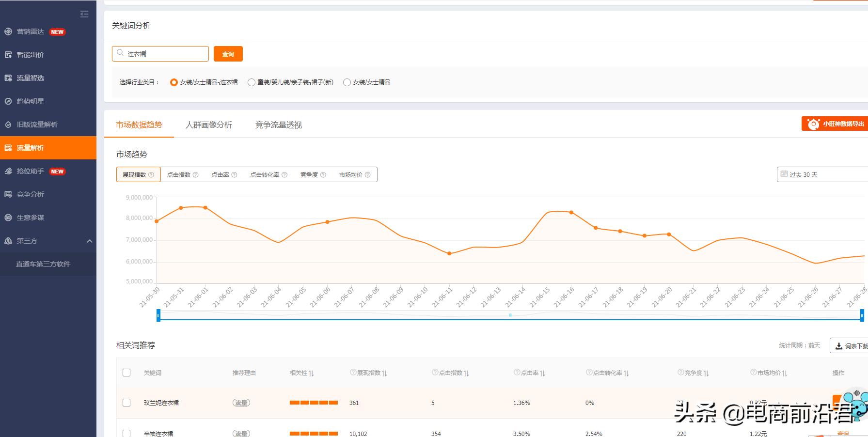Check the box for 玫兰妮连衣裙 keyword row

[126, 403]
